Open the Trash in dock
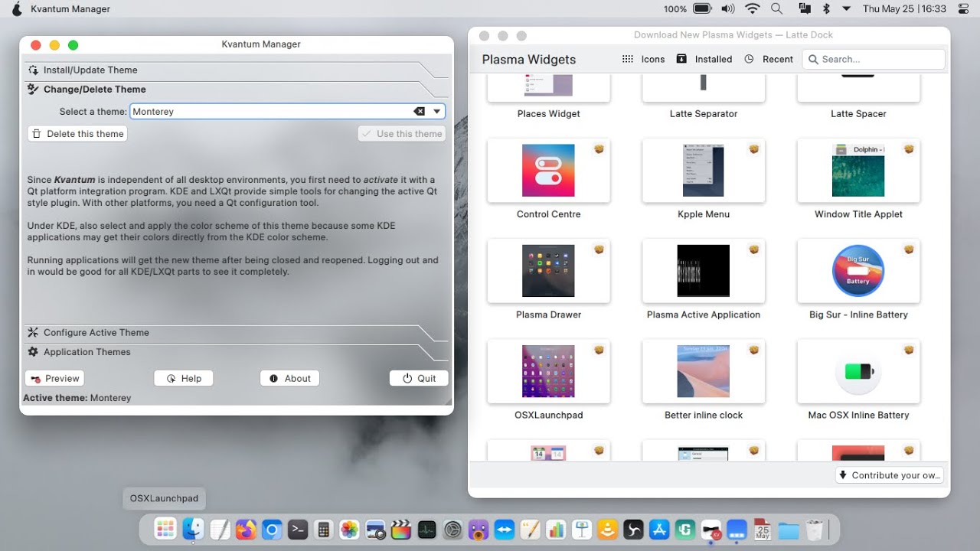The image size is (980, 551). point(815,529)
